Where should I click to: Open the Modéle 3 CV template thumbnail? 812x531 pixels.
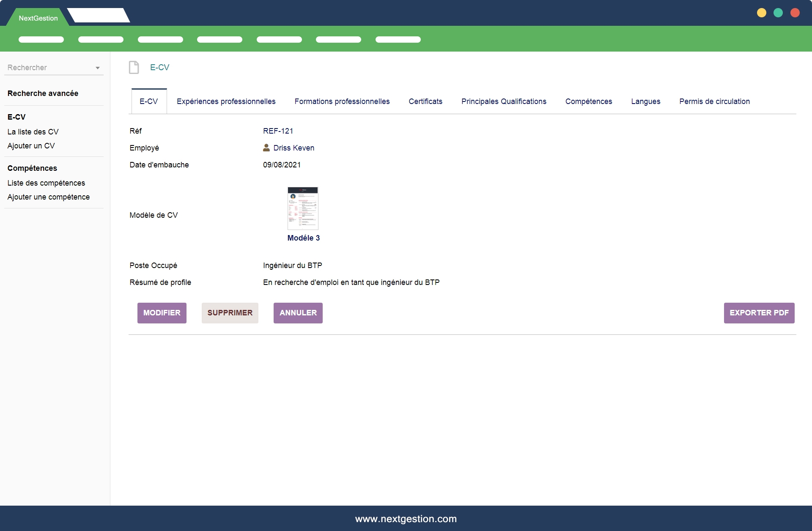(303, 208)
